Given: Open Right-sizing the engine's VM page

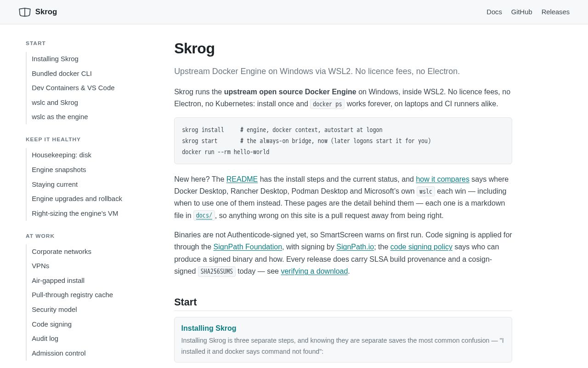Looking at the screenshot, I should pyautogui.click(x=75, y=213).
